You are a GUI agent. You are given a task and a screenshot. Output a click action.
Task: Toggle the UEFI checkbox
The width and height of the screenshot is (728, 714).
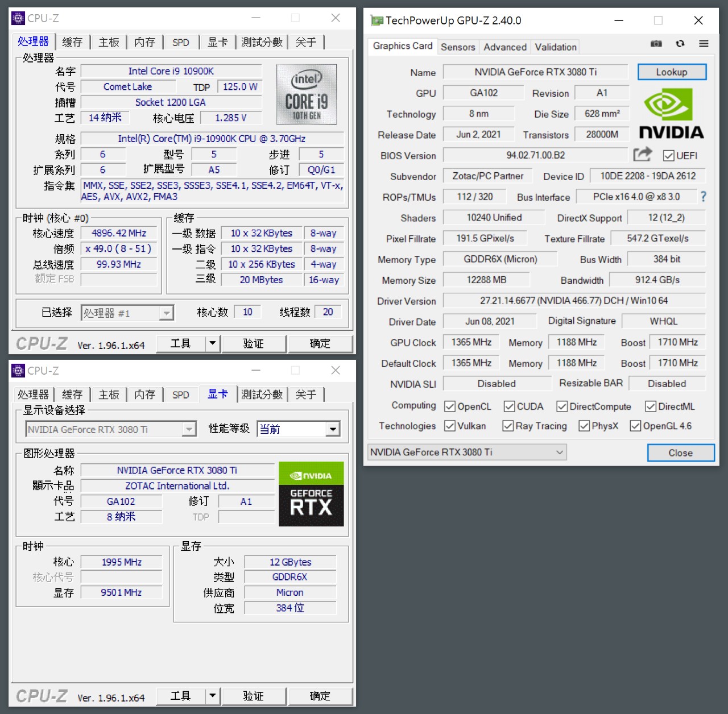pyautogui.click(x=669, y=156)
